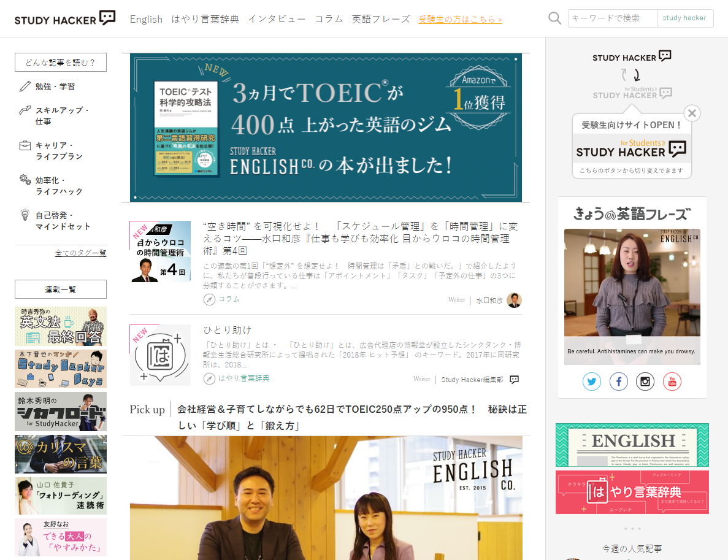Select キャリア・ライフプラン category

[x=59, y=151]
